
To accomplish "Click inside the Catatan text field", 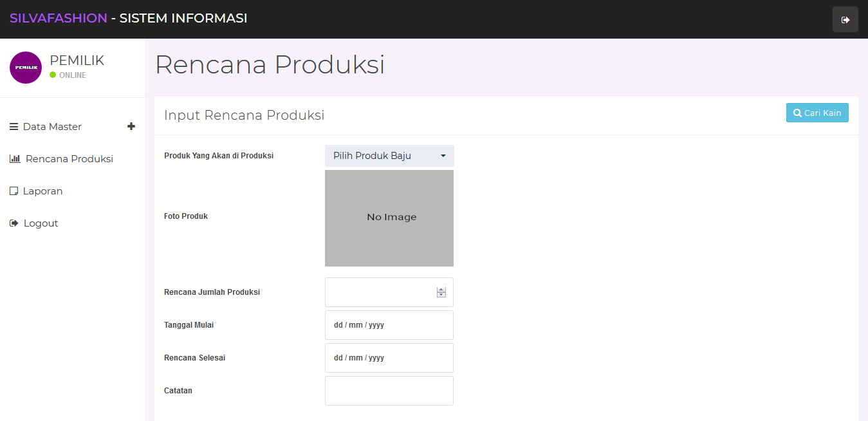I will [x=389, y=390].
